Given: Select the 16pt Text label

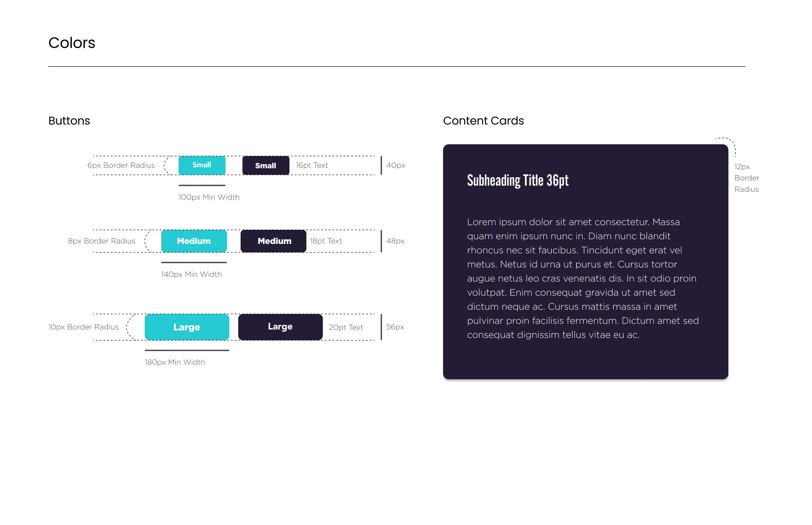Looking at the screenshot, I should 312,165.
